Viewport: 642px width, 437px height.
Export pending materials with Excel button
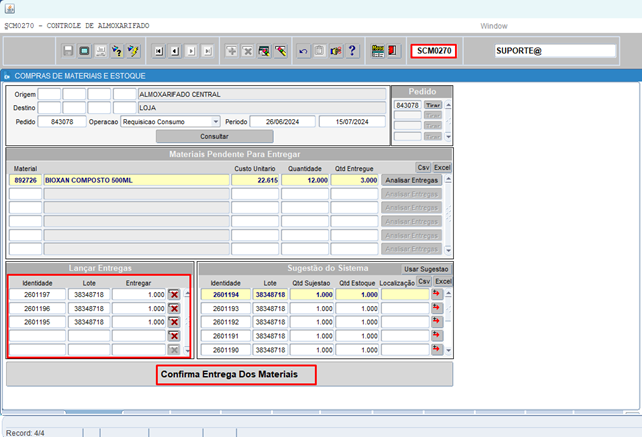tap(442, 168)
